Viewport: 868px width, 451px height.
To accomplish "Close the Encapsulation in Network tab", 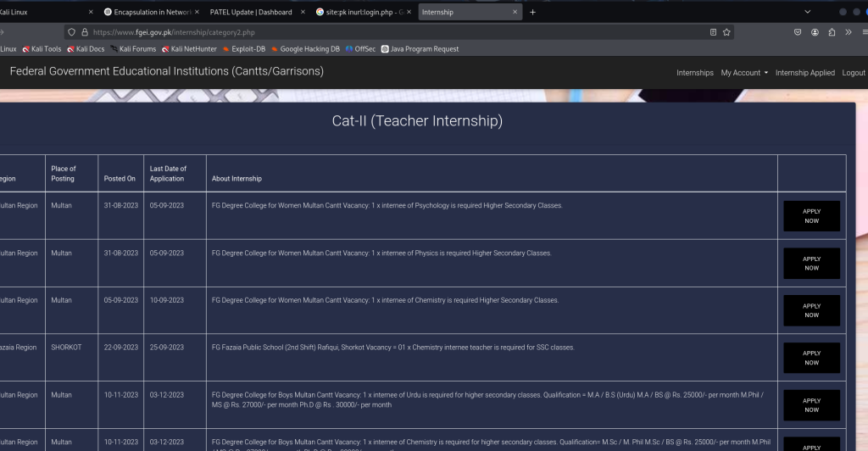I will pos(197,12).
